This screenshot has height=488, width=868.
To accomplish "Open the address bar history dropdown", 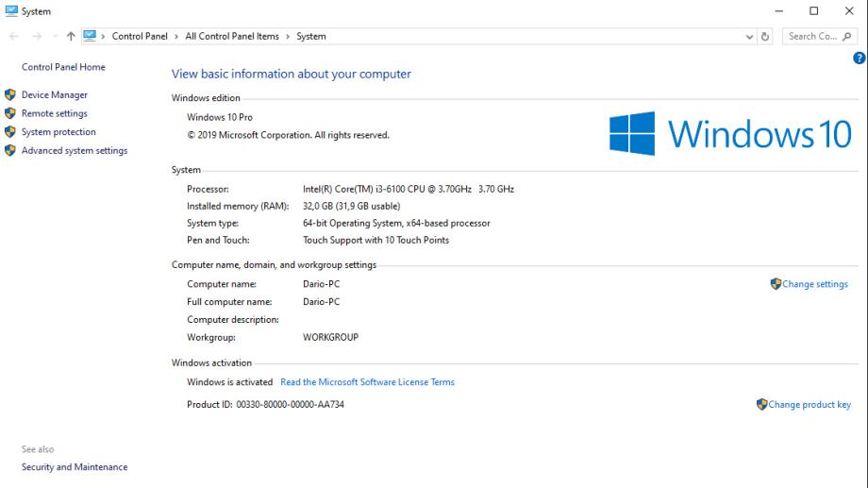I will pos(750,37).
